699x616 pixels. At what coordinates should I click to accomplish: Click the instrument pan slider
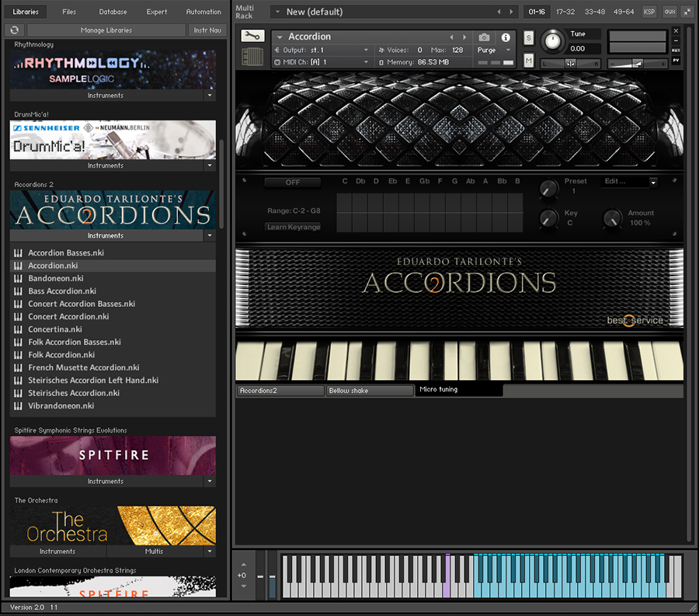(570, 64)
